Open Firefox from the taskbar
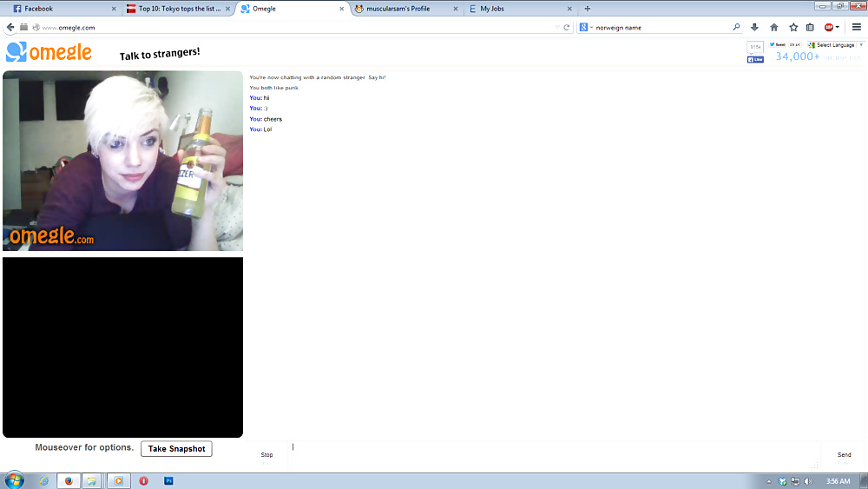This screenshot has height=489, width=868. click(x=69, y=480)
